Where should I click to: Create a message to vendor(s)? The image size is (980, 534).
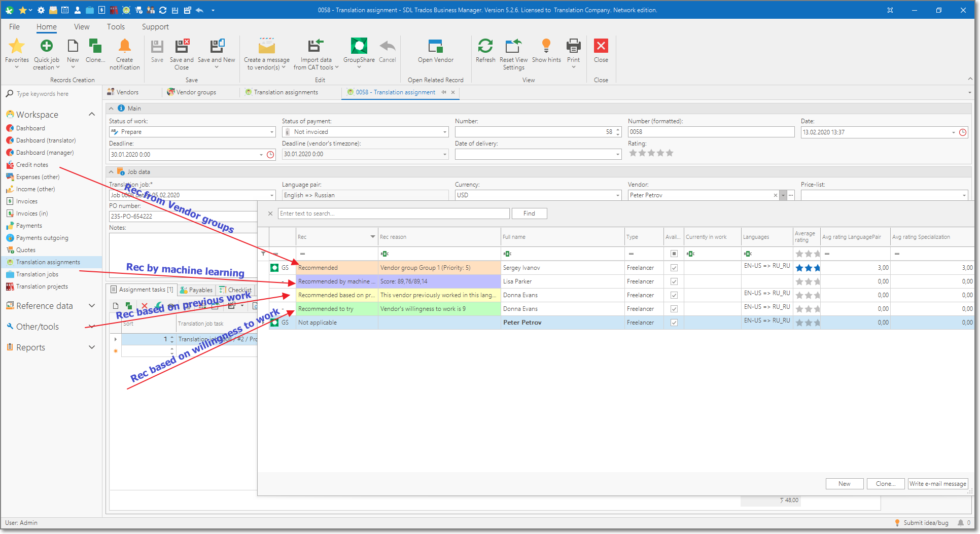267,54
